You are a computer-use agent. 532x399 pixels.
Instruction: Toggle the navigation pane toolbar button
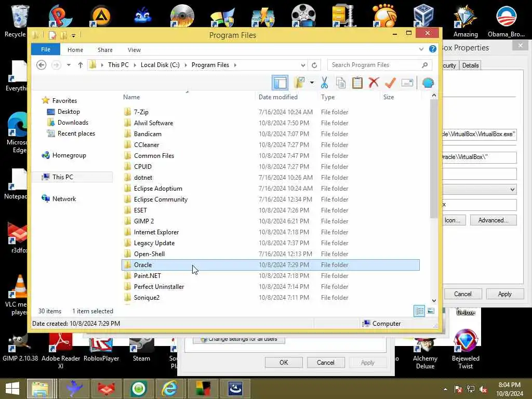(280, 83)
